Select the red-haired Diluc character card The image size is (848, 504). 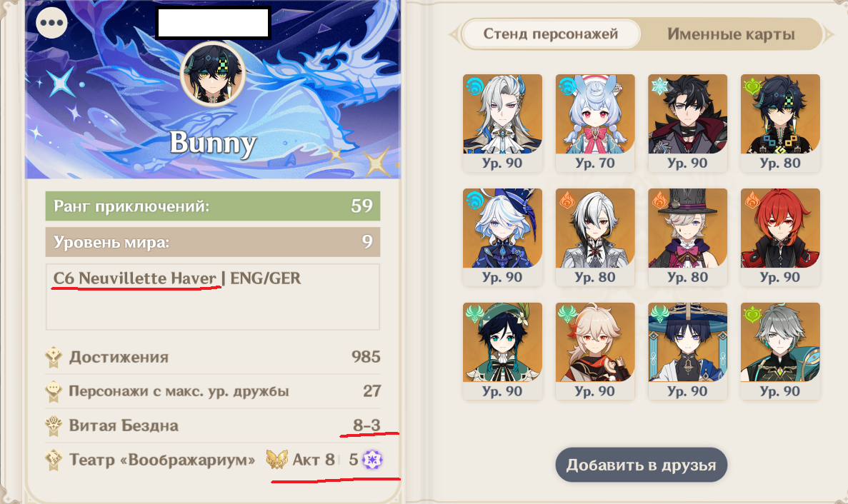(780, 237)
